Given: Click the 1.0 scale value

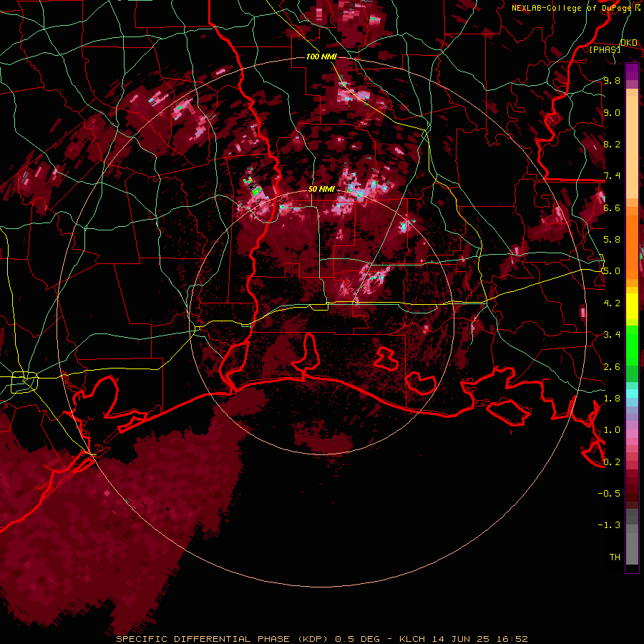Looking at the screenshot, I should click(x=612, y=430).
